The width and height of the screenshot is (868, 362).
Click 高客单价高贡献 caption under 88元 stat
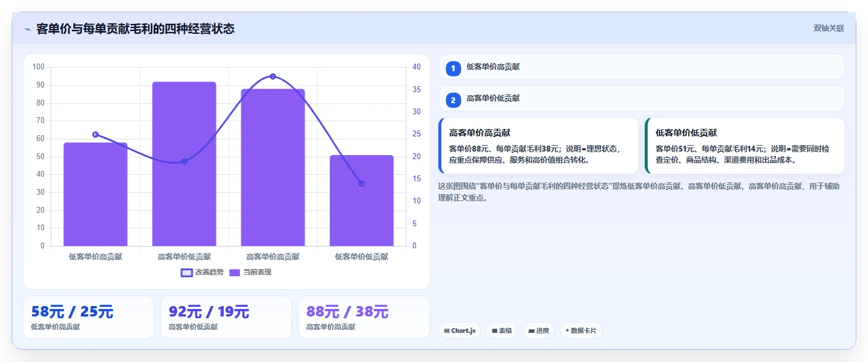click(x=331, y=327)
